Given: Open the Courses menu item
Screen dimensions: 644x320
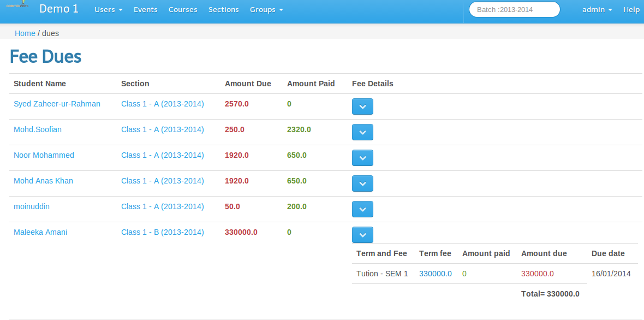Looking at the screenshot, I should tap(183, 9).
